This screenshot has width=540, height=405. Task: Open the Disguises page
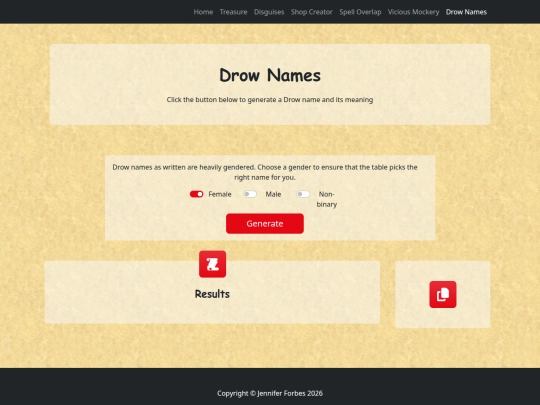(x=269, y=12)
